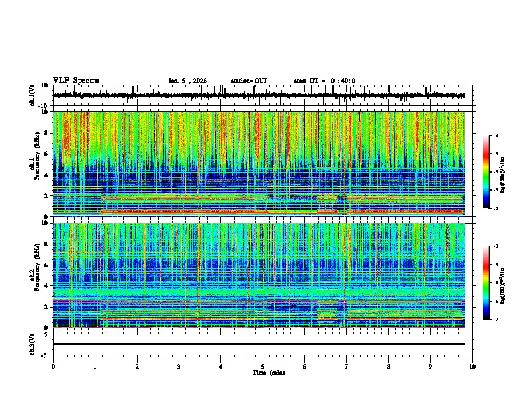Image resolution: width=532 pixels, height=411 pixels.
Task: Click inside the ch.1 spectrogram panel
Action: pyautogui.click(x=259, y=164)
